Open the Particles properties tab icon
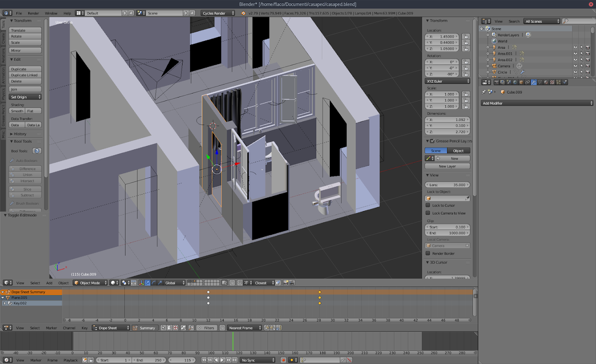Image resolution: width=596 pixels, height=364 pixels. (x=558, y=82)
